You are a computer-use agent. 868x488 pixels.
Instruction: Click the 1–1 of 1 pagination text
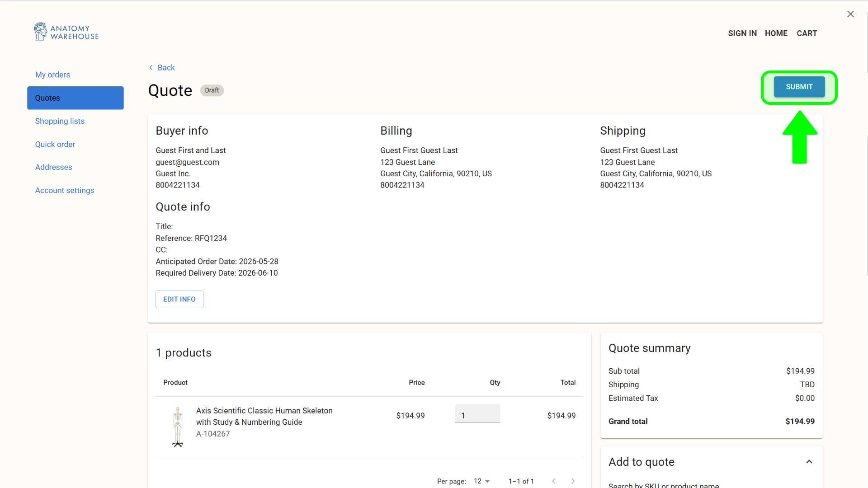point(521,481)
